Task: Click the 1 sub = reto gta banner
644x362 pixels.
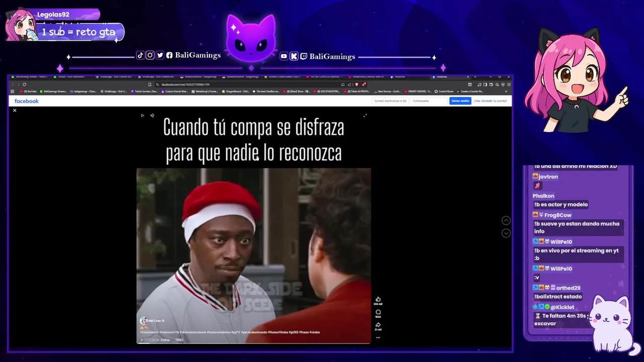Action: pos(78,32)
